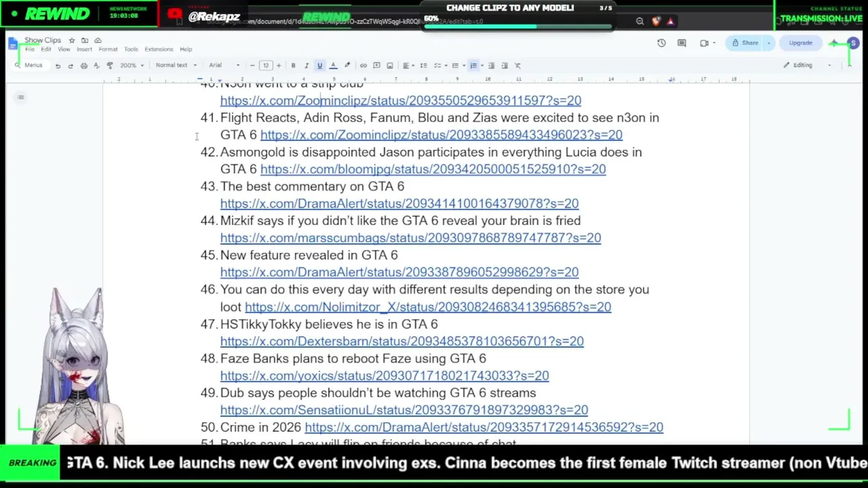
Task: Open the DramaAlert link under item 43
Action: (x=399, y=203)
